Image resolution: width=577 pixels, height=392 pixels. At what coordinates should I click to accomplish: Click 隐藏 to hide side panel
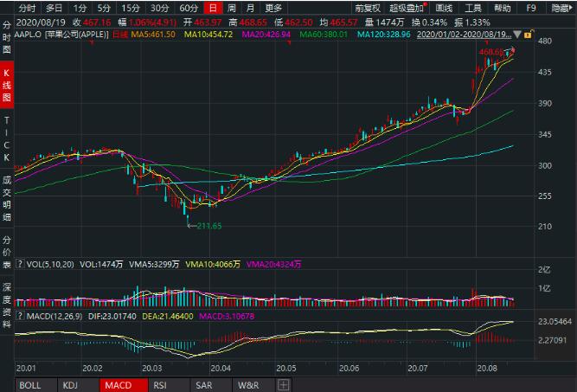(562, 8)
